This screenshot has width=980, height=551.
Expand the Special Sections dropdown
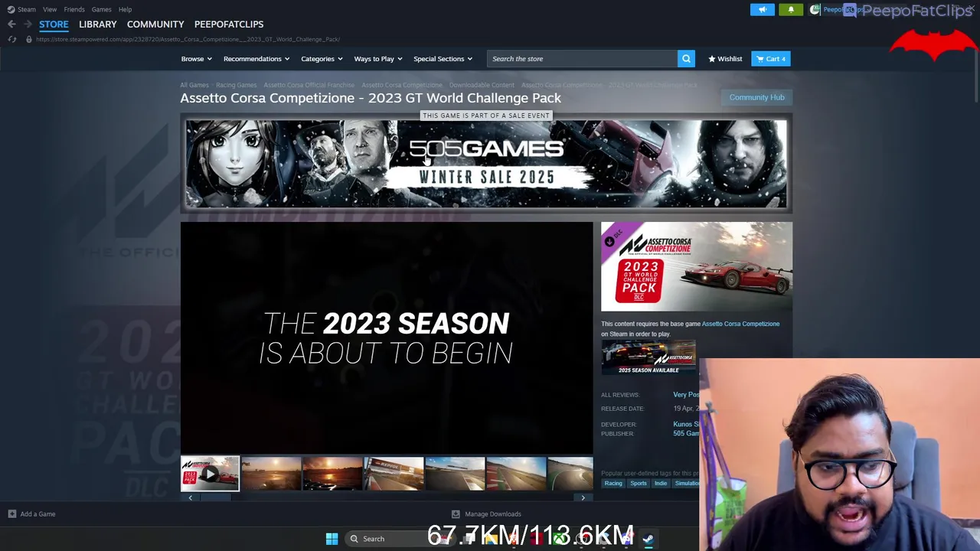pos(443,59)
